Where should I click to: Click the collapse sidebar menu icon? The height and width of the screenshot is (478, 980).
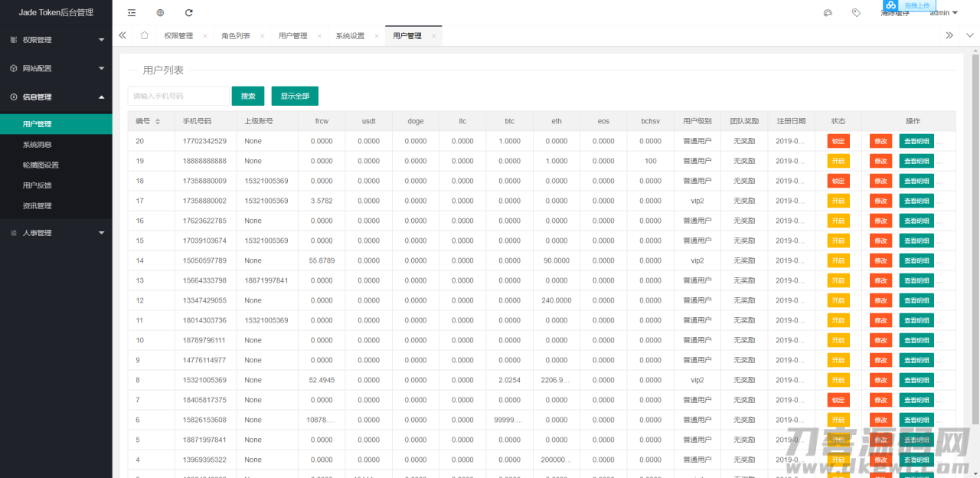[130, 12]
